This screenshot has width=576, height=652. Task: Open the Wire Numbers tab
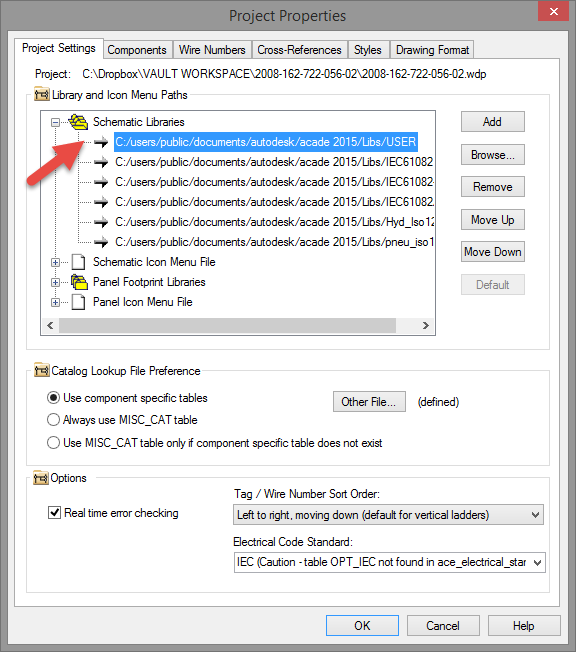[212, 50]
